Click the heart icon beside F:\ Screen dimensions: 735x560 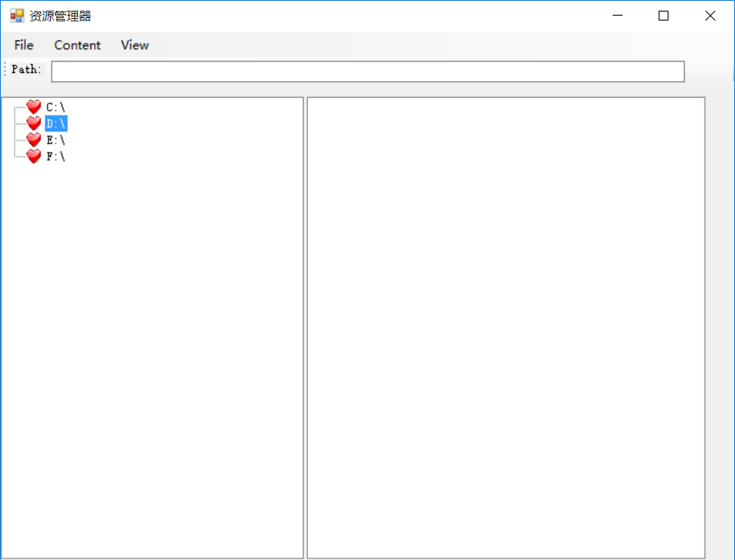pos(34,156)
